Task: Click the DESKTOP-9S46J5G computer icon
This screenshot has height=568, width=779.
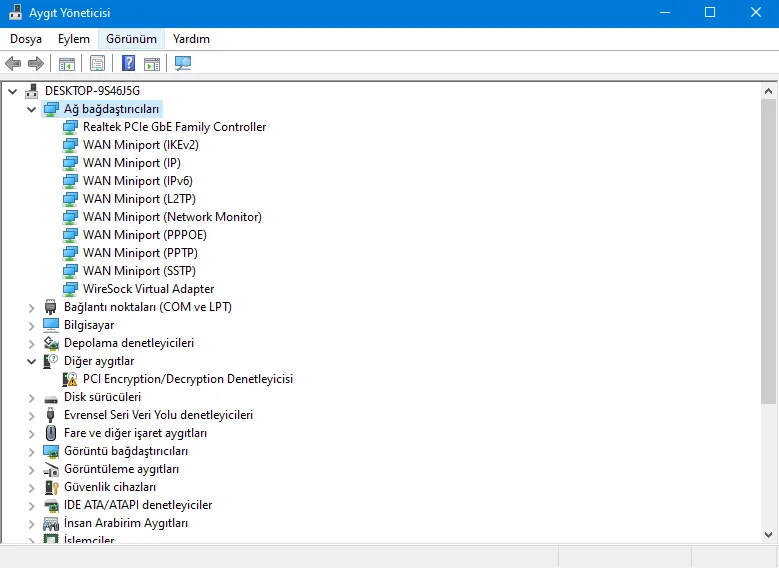Action: tap(32, 91)
